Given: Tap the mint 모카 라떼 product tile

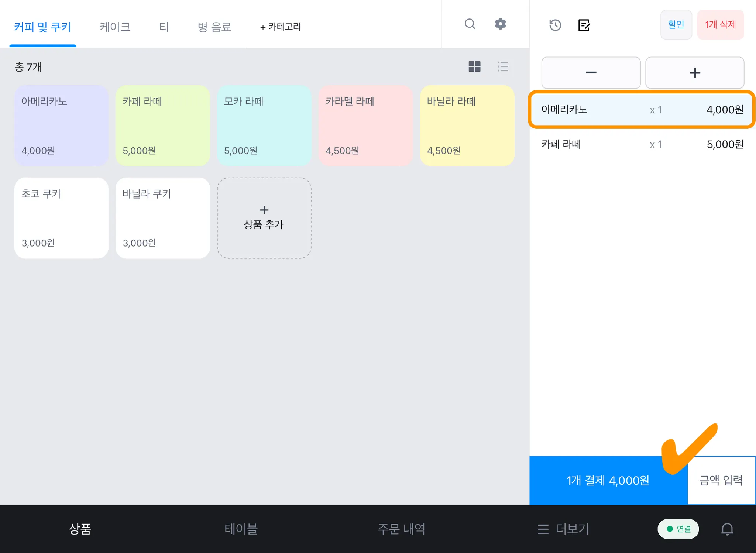Looking at the screenshot, I should pyautogui.click(x=264, y=126).
